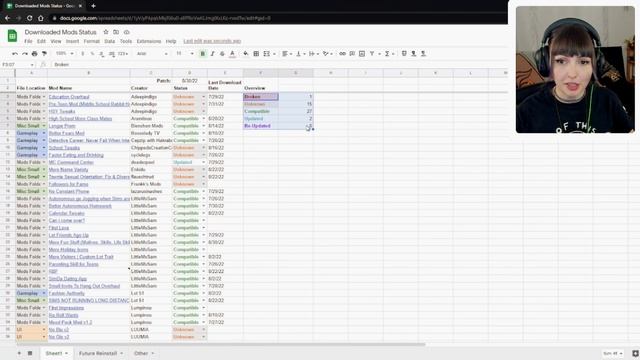Click the Redo icon in toolbar

(25, 54)
